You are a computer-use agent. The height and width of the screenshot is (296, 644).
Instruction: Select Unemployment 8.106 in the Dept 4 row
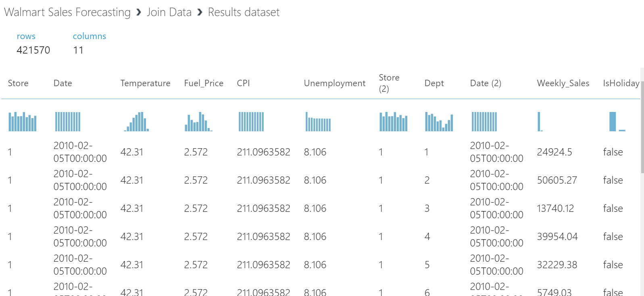click(x=315, y=236)
